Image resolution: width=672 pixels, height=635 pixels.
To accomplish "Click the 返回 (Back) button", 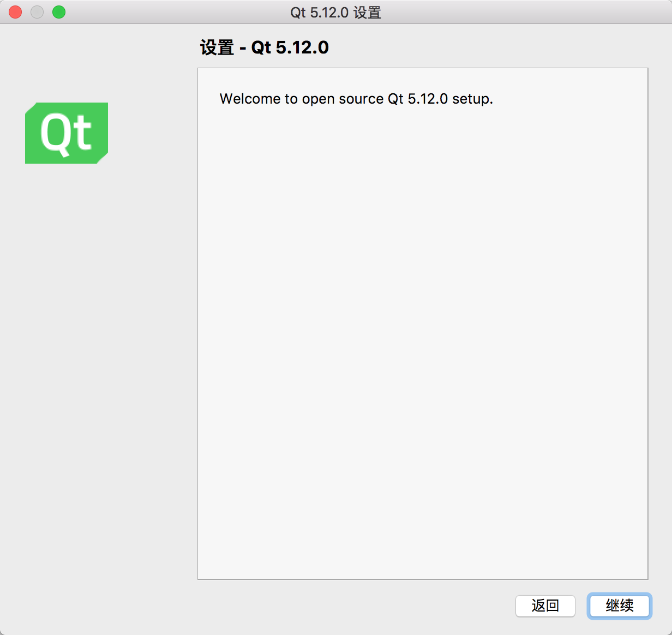I will pos(545,606).
